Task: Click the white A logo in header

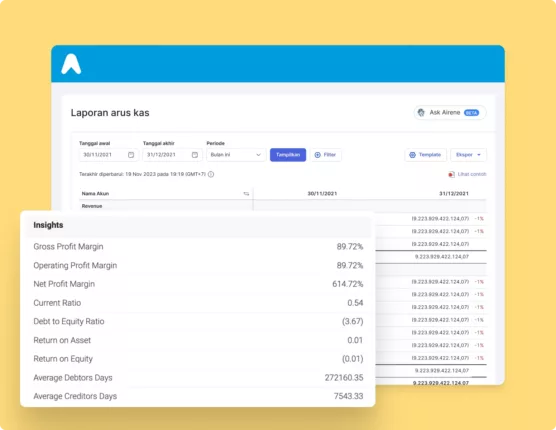Action: [71, 64]
